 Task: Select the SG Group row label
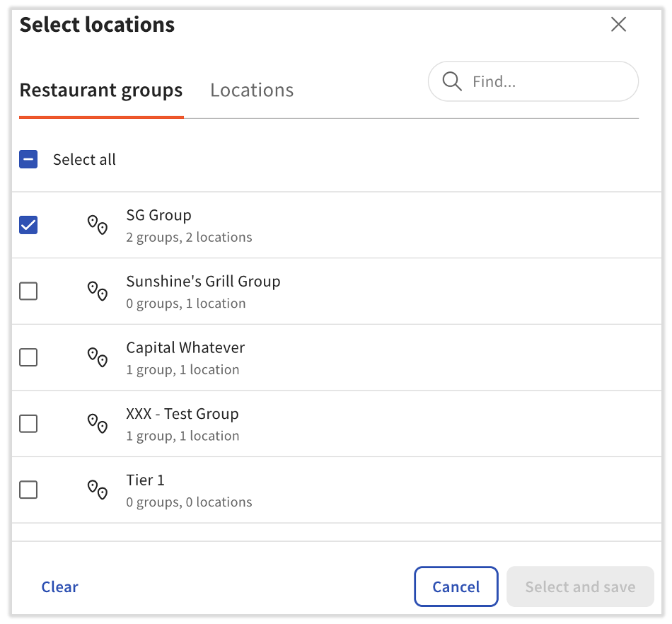(x=159, y=215)
